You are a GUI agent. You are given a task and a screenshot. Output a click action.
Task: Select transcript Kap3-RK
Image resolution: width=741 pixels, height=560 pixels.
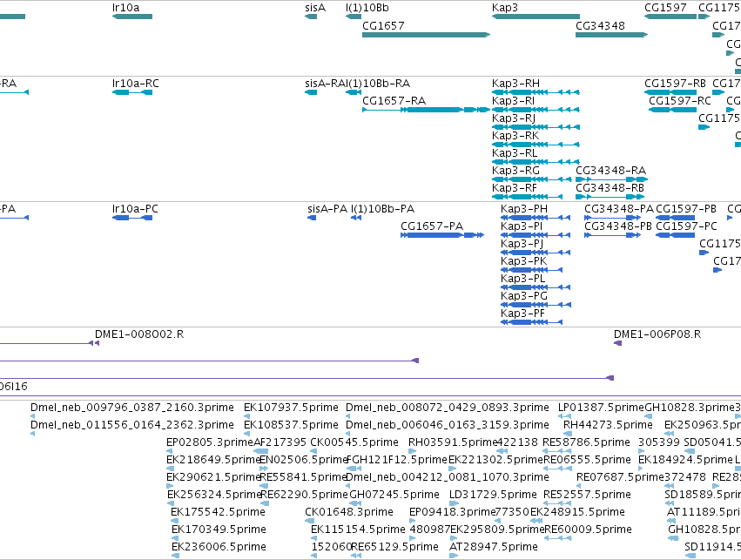point(536,145)
